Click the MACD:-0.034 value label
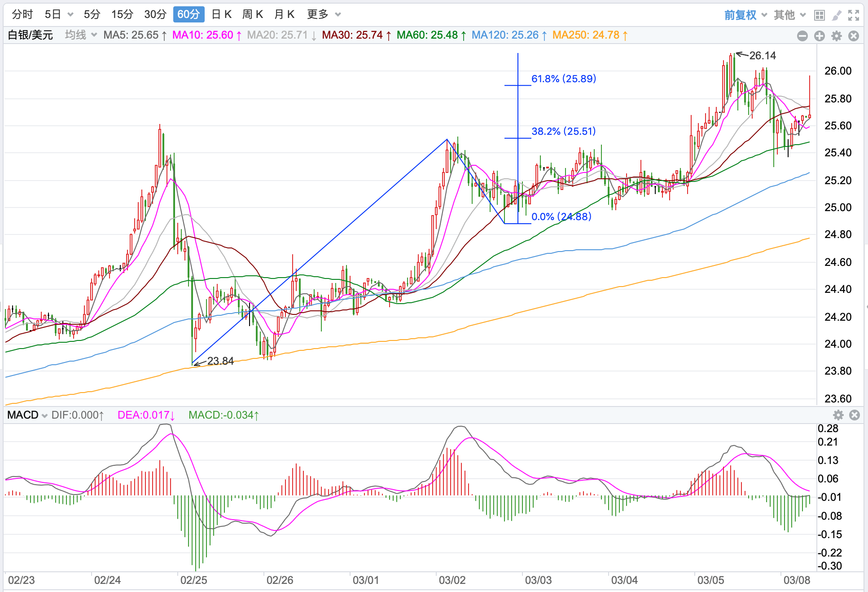Image resolution: width=868 pixels, height=592 pixels. (x=224, y=415)
